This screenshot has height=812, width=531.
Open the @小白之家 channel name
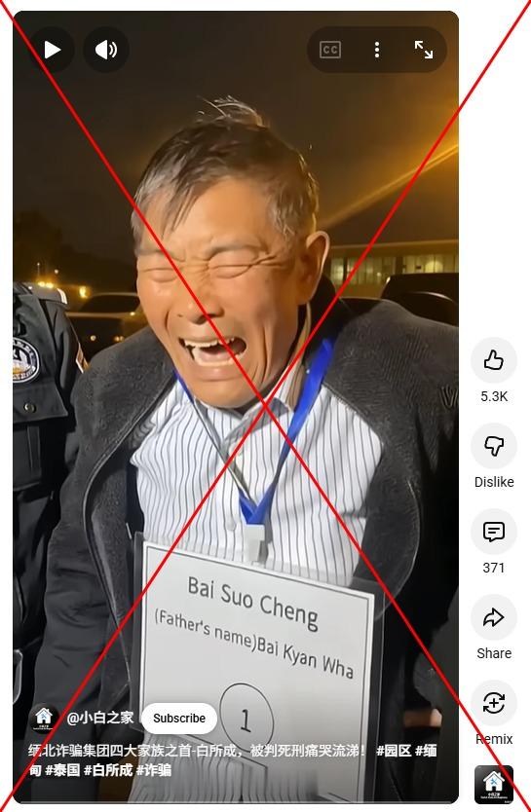[100, 718]
